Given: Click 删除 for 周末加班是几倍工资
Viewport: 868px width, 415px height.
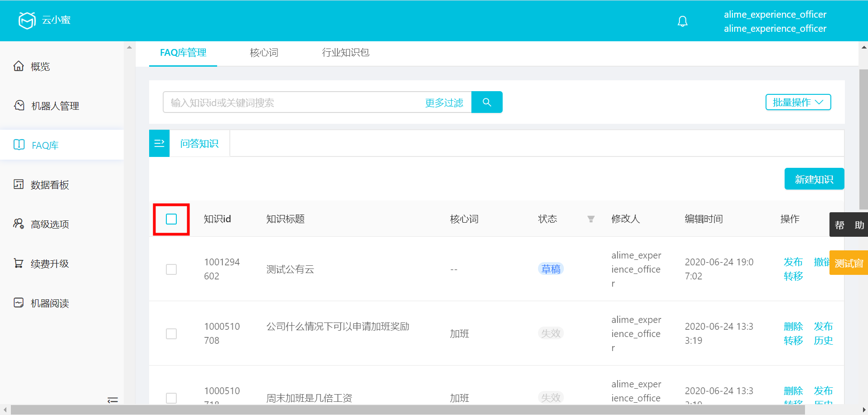Looking at the screenshot, I should point(793,391).
